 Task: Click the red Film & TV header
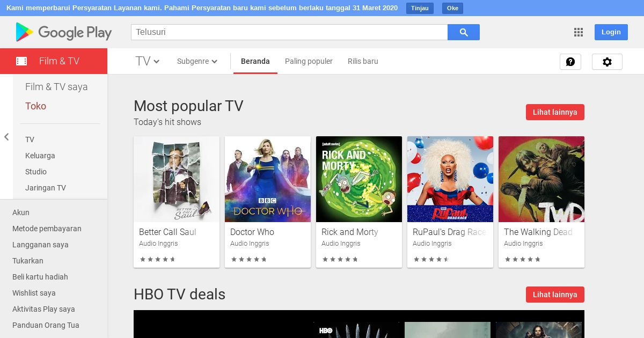(x=54, y=61)
